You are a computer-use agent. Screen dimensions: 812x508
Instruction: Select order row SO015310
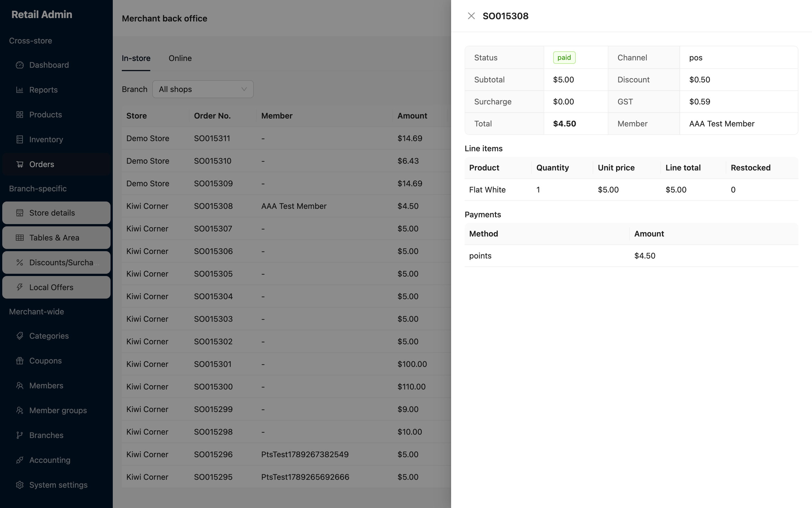click(286, 161)
